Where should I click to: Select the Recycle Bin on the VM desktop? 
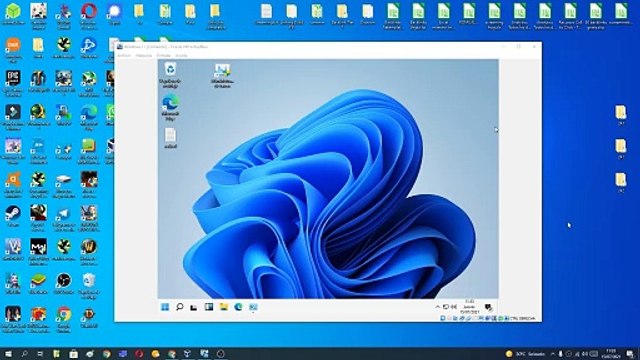170,75
